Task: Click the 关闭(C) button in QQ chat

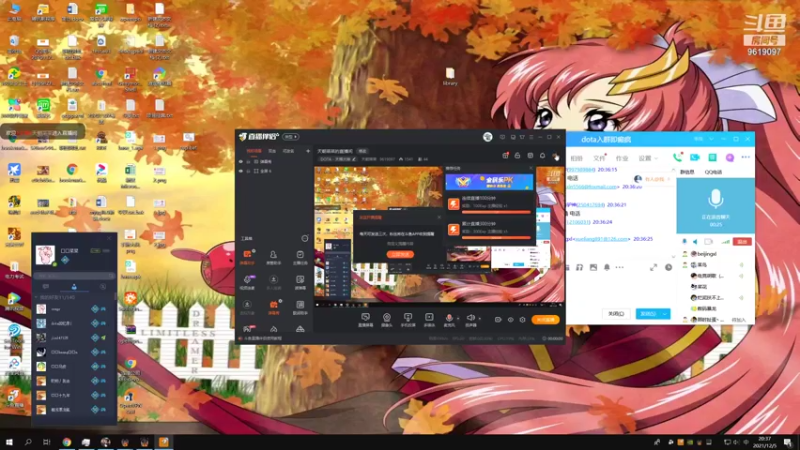Action: (616, 314)
